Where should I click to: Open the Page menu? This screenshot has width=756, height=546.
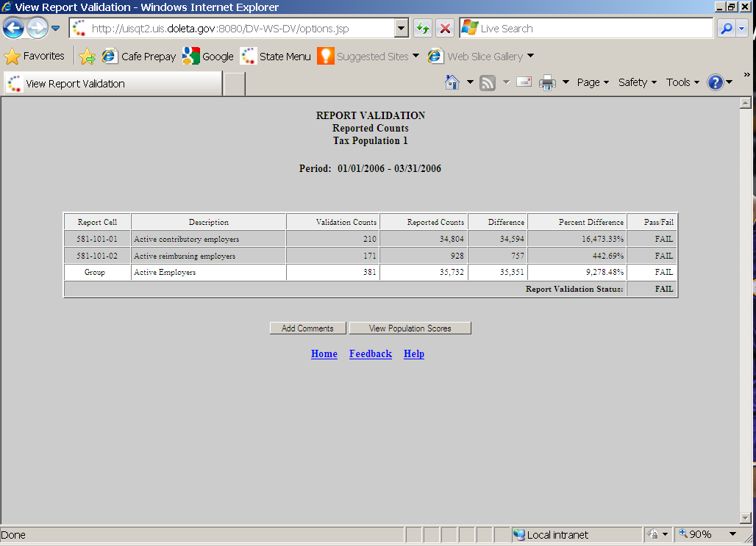[593, 82]
